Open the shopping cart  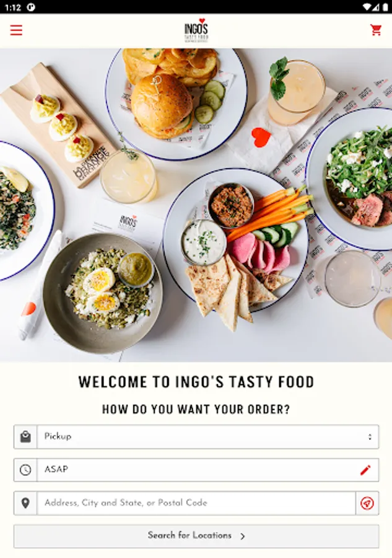click(x=376, y=30)
